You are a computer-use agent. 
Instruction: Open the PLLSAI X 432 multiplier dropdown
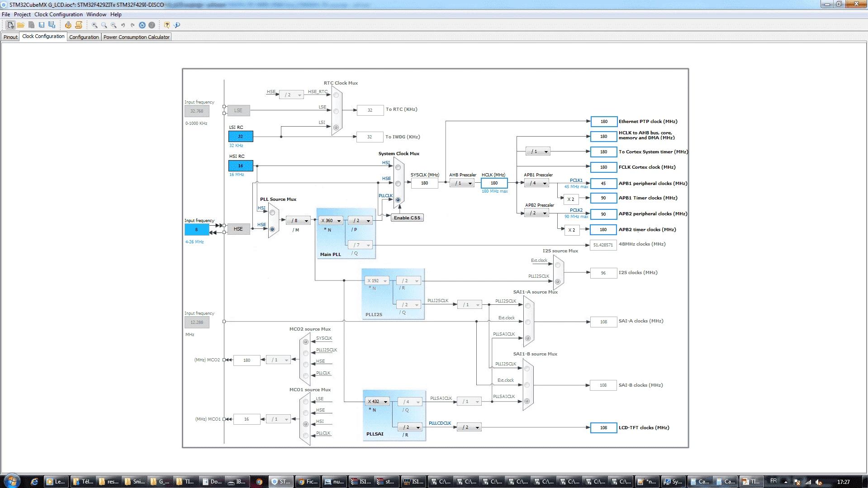coord(378,402)
